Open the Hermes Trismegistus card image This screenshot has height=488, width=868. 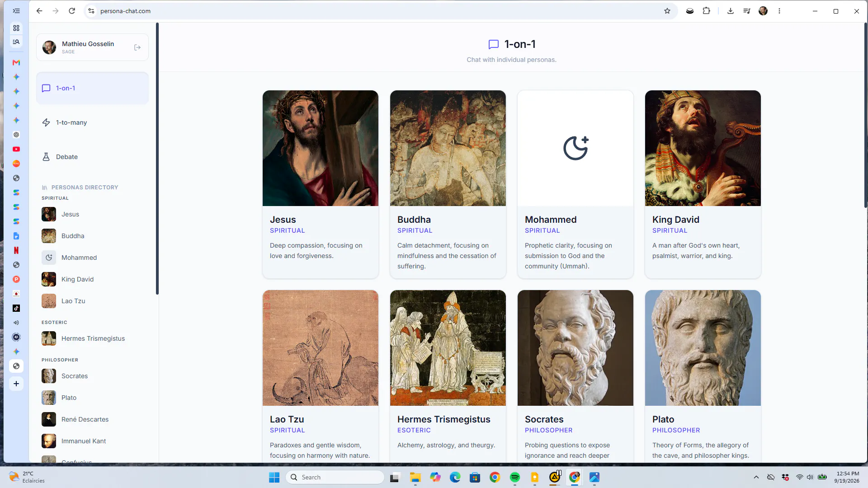coord(448,348)
